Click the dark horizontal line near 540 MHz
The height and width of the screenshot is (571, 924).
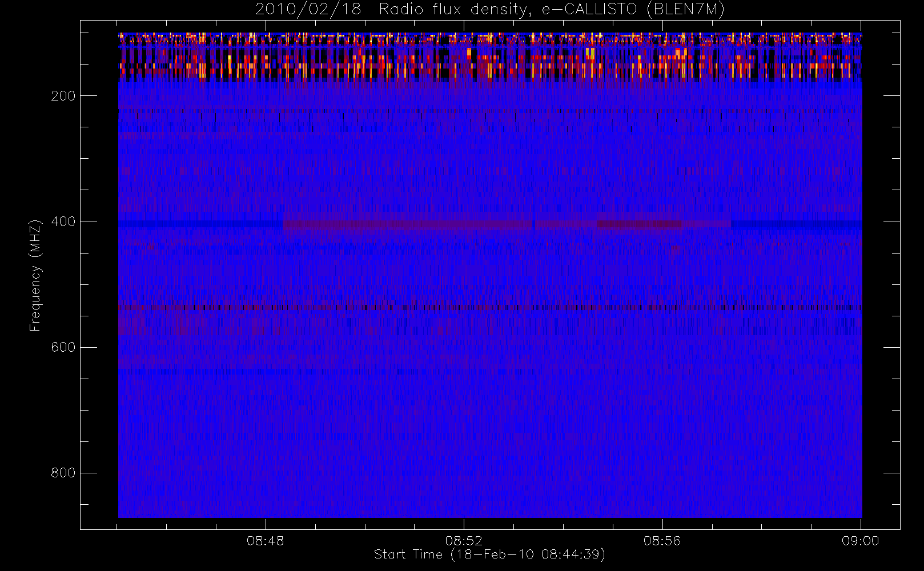pyautogui.click(x=490, y=307)
